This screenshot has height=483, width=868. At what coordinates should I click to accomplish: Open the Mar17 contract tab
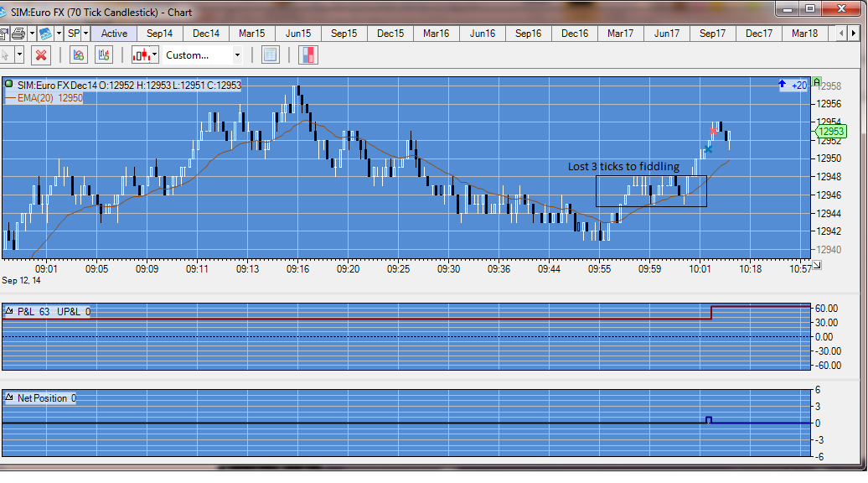click(x=621, y=34)
